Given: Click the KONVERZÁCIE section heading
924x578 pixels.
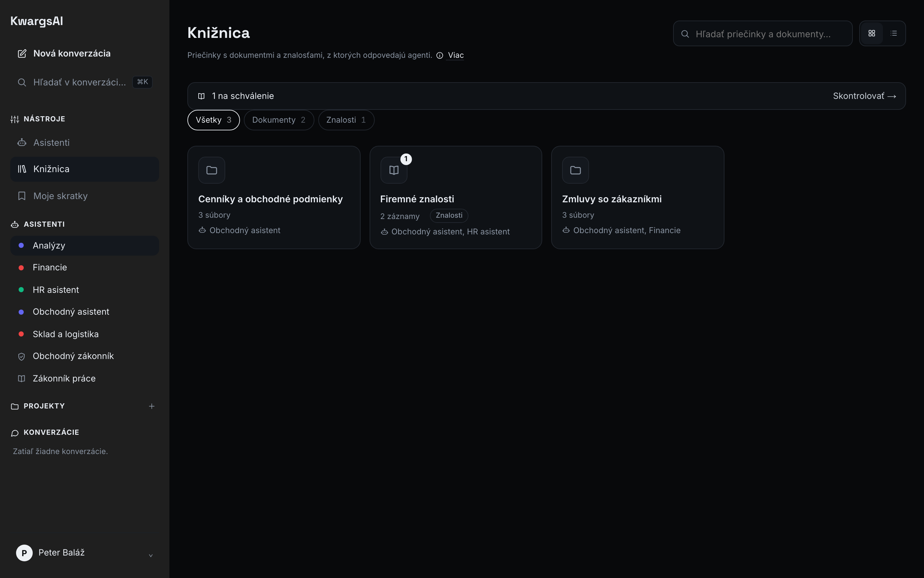Looking at the screenshot, I should pos(51,432).
